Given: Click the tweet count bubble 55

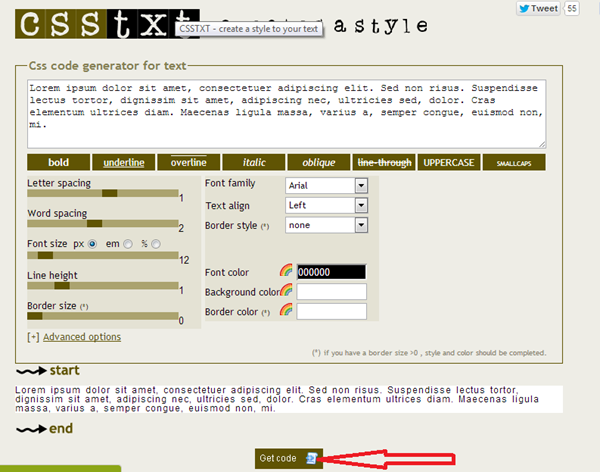Looking at the screenshot, I should pyautogui.click(x=572, y=8).
